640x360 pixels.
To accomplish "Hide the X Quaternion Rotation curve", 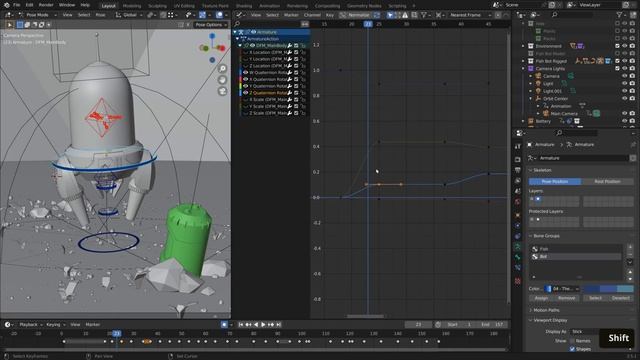I will tap(246, 79).
